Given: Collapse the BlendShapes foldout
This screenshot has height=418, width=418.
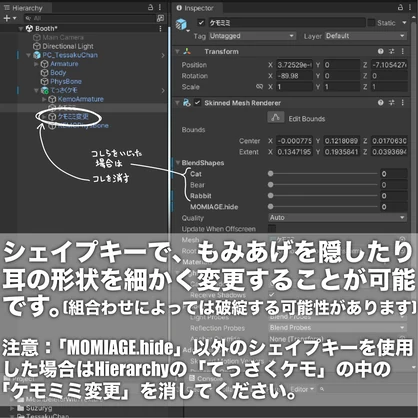Looking at the screenshot, I should (x=178, y=163).
